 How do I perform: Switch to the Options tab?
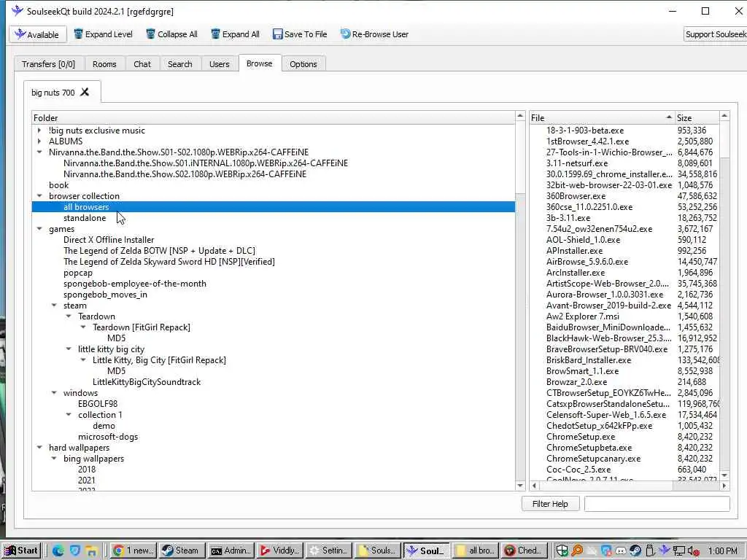coord(303,64)
